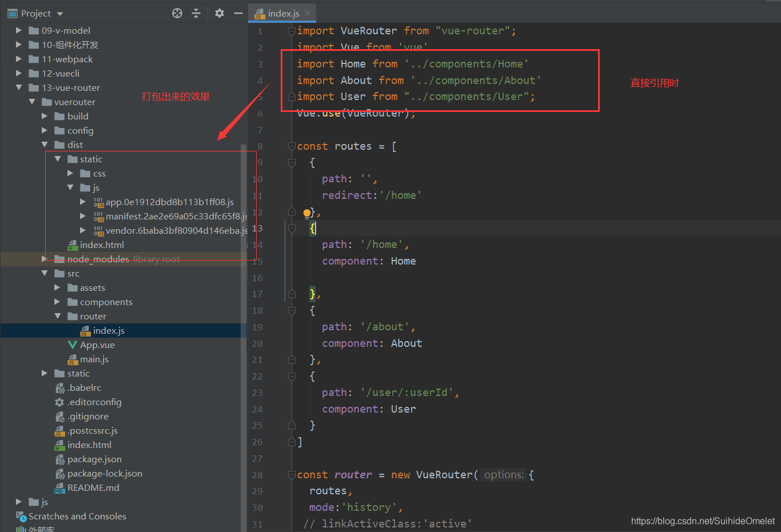The height and width of the screenshot is (532, 781).
Task: Click the locate current file target icon
Action: (x=177, y=13)
